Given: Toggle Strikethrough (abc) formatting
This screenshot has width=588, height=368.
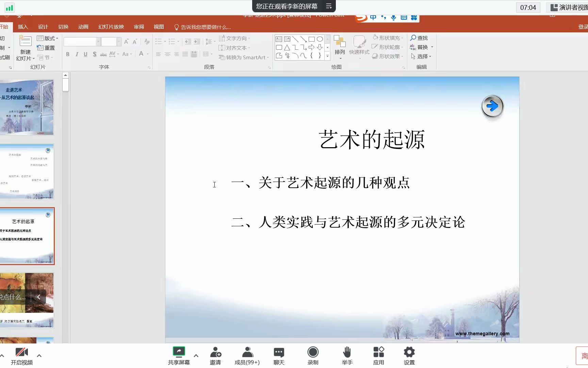Looking at the screenshot, I should (x=103, y=54).
